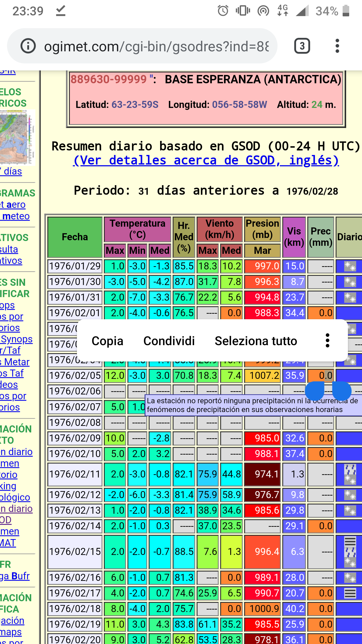Expand more options in text selection popup
Screen dimensions: 362x644
327,341
